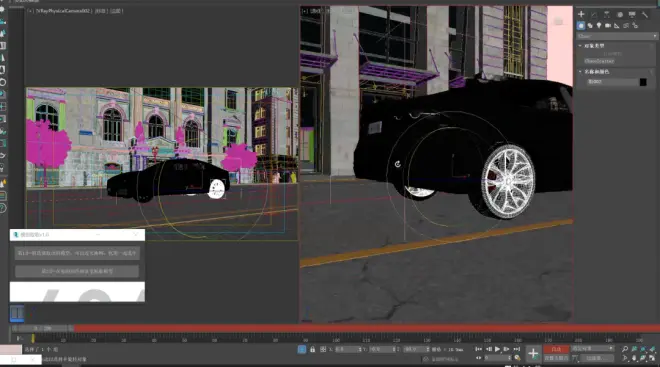Open the black object color swatch
This screenshot has width=660, height=367.
(643, 82)
